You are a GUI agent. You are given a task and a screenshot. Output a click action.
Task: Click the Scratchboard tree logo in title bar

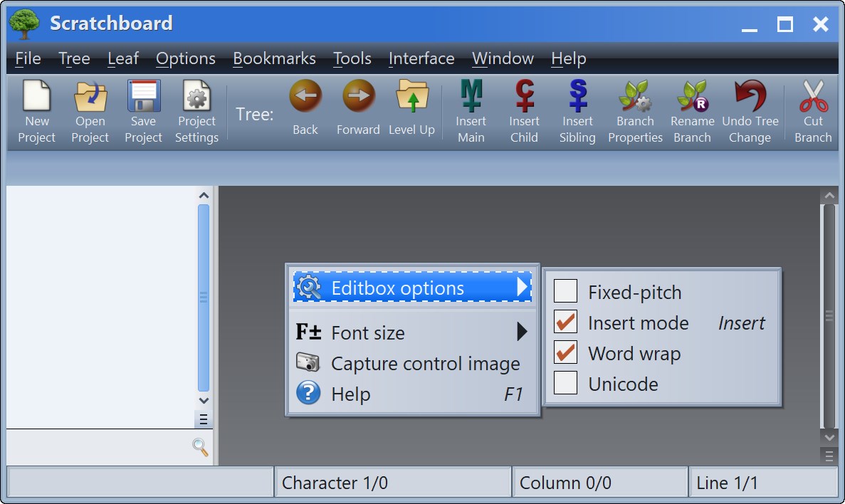coord(24,23)
